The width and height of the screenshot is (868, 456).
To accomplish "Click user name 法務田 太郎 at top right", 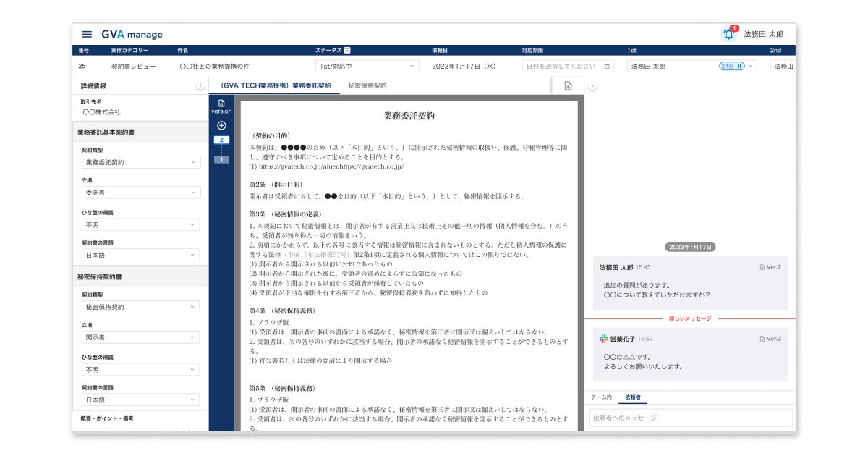I will coord(764,34).
